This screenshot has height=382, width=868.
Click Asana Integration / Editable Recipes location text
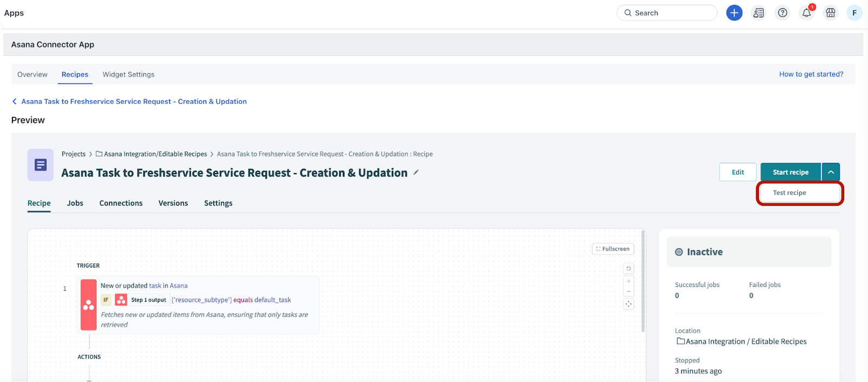746,341
